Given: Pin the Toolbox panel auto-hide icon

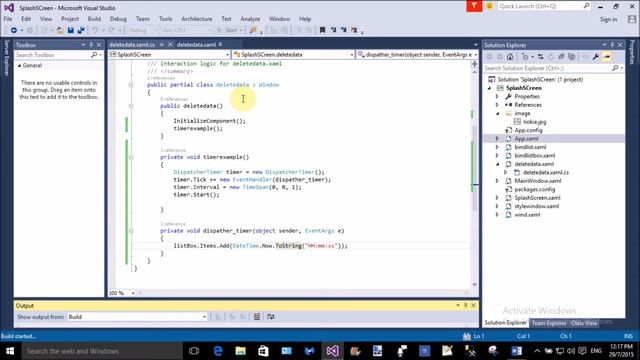Looking at the screenshot, I should 91,45.
